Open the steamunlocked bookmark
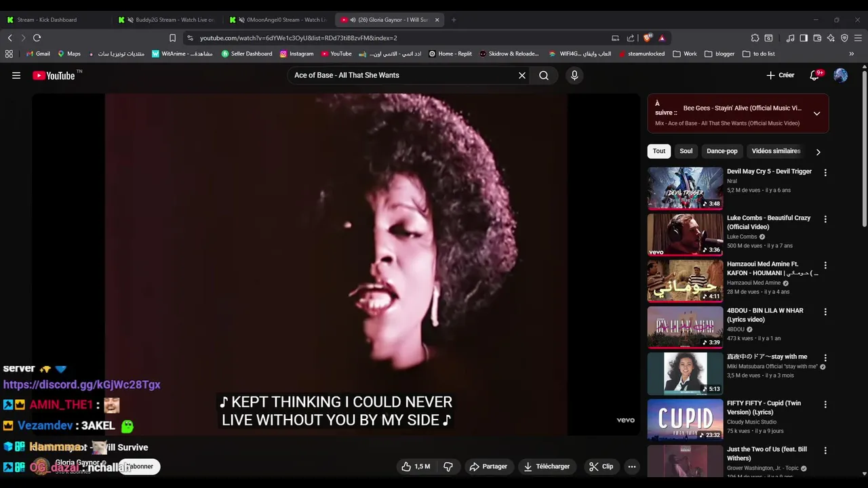 click(642, 54)
